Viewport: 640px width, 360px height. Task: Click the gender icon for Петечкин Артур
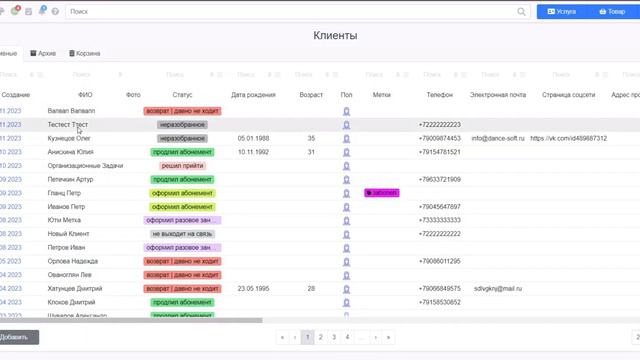346,180
